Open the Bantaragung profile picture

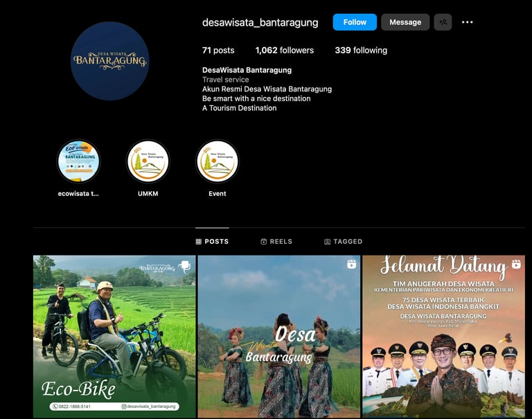[109, 61]
